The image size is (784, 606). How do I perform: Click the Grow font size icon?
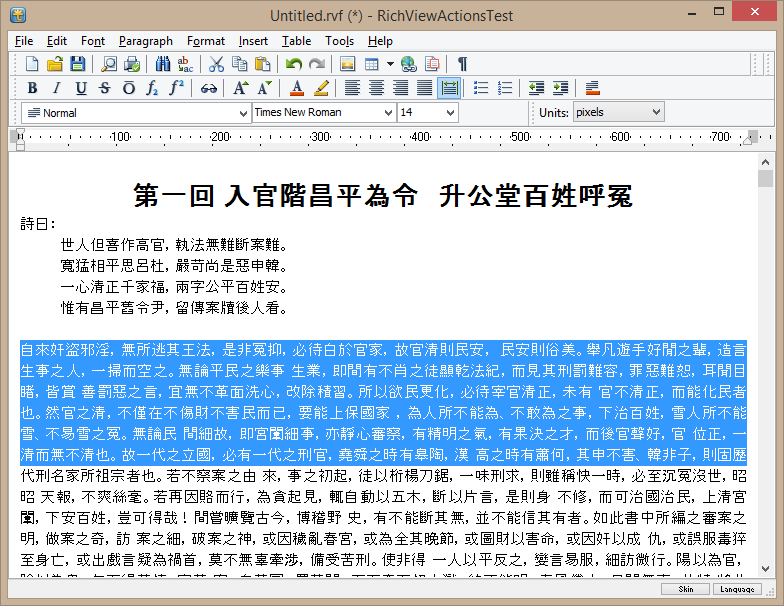tap(241, 88)
